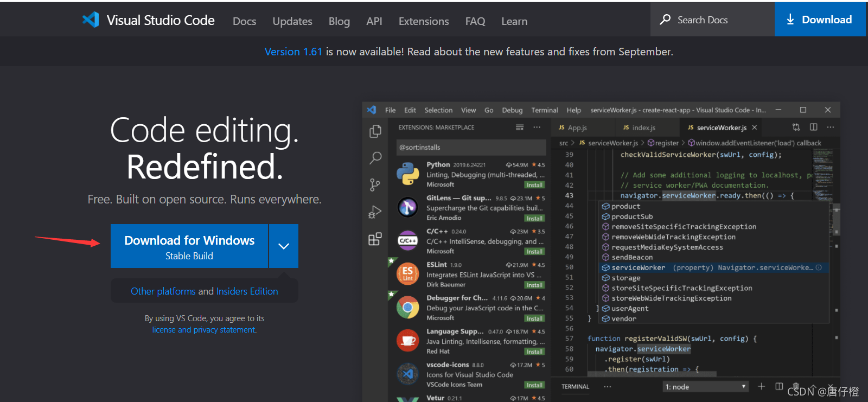This screenshot has width=868, height=402.
Task: Open license and privacy statement link
Action: pos(204,330)
